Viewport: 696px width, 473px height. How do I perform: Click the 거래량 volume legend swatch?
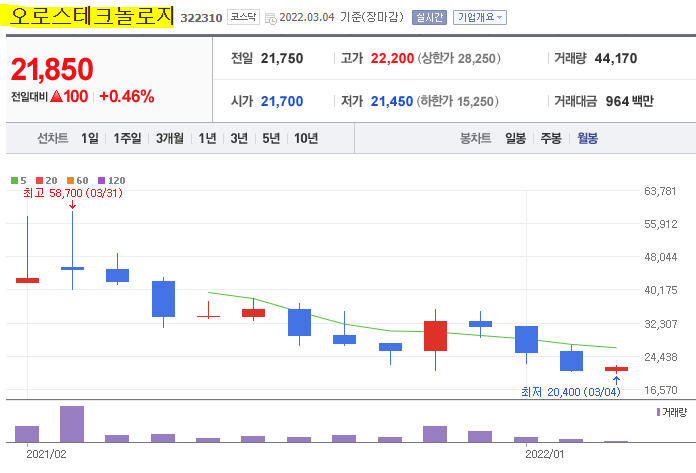click(x=658, y=412)
